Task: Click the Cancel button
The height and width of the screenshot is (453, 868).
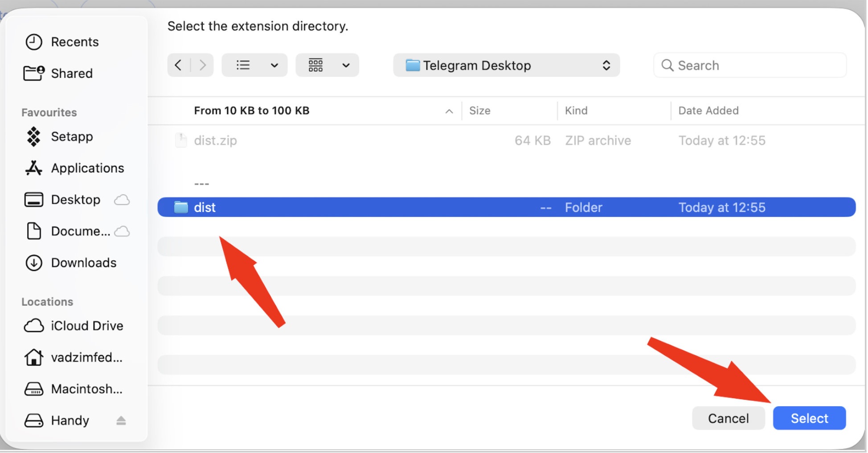Action: pyautogui.click(x=729, y=418)
